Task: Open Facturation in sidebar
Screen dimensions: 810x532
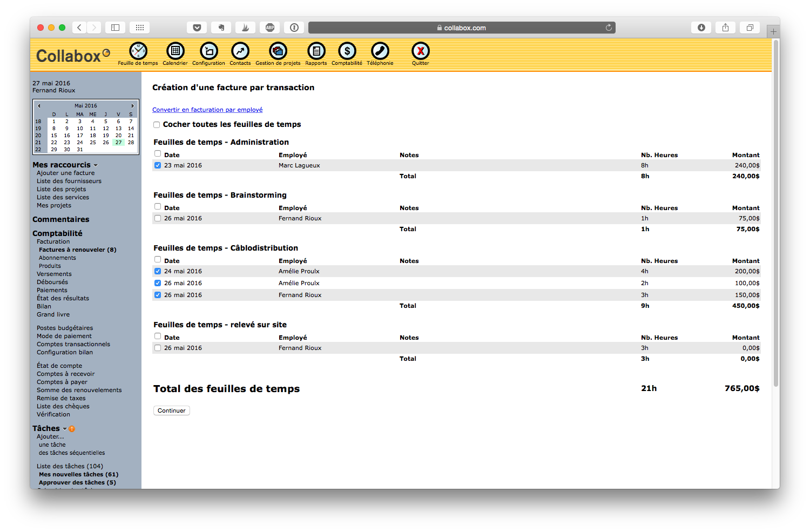Action: pyautogui.click(x=53, y=241)
